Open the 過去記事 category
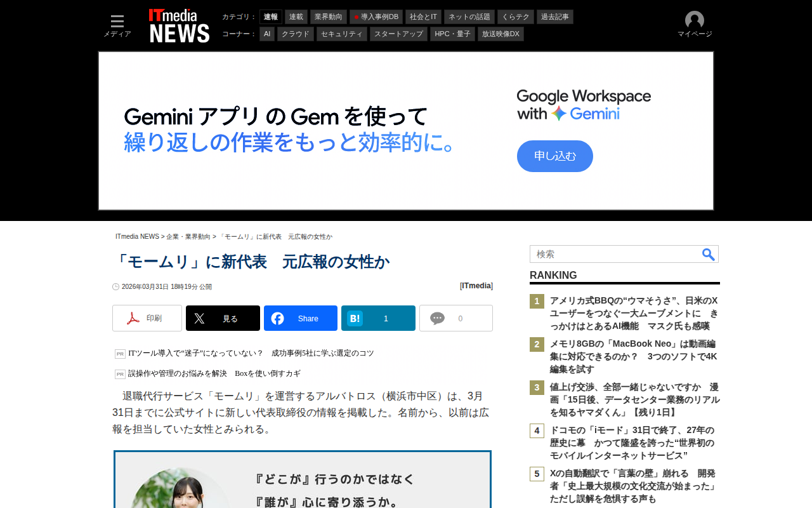 [555, 17]
